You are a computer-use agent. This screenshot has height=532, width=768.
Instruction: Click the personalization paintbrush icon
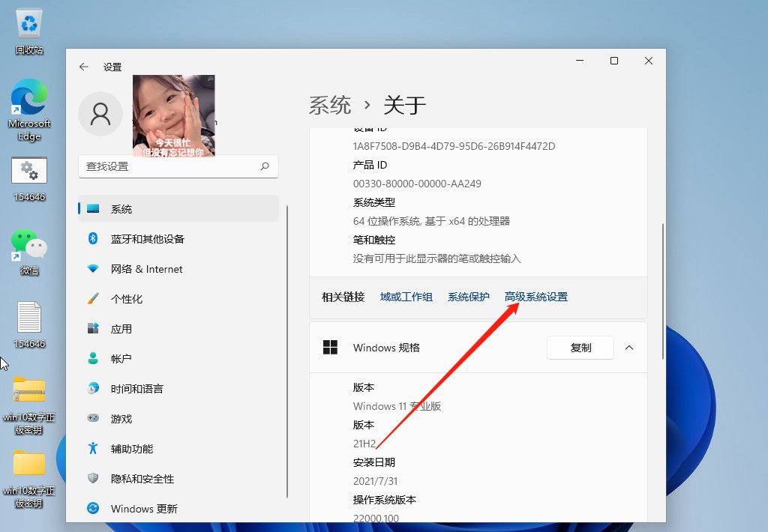(93, 298)
